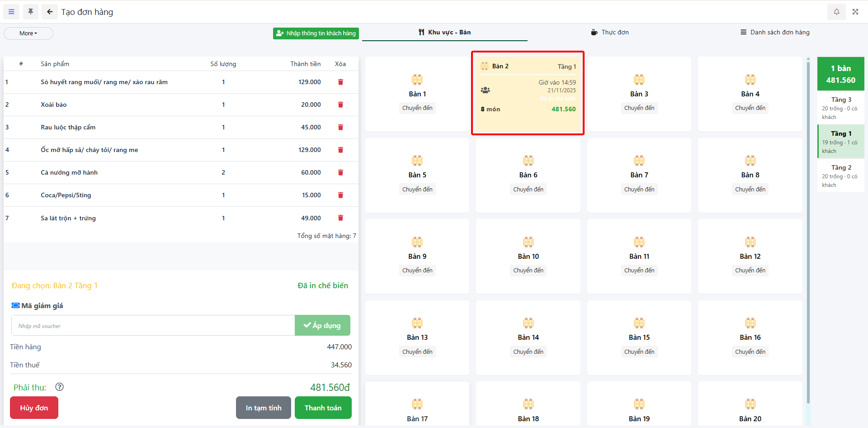Switch to the Thực đơn tab
This screenshot has width=868, height=428.
tap(610, 32)
